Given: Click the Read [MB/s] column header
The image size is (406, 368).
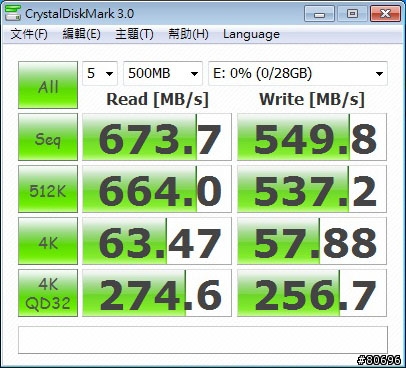Looking at the screenshot, I should point(157,99).
